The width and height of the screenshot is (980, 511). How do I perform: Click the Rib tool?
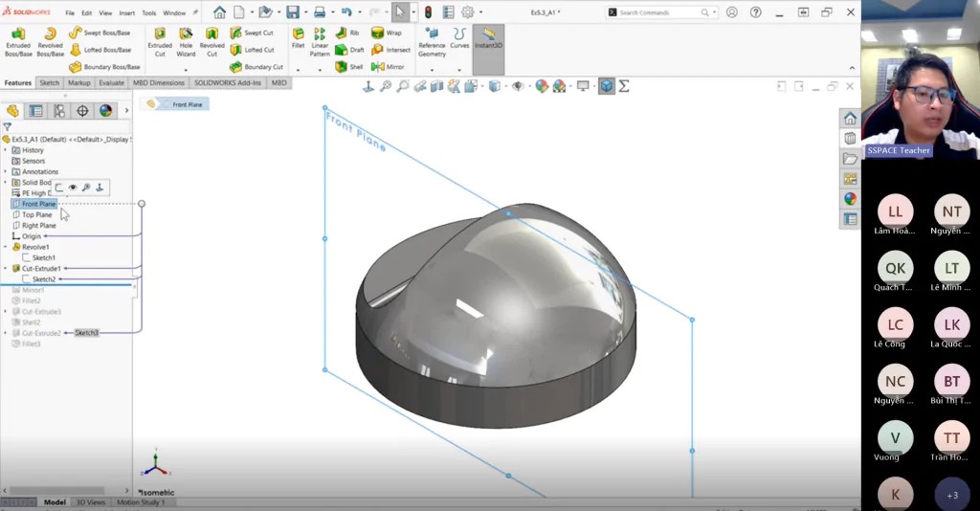pos(347,33)
